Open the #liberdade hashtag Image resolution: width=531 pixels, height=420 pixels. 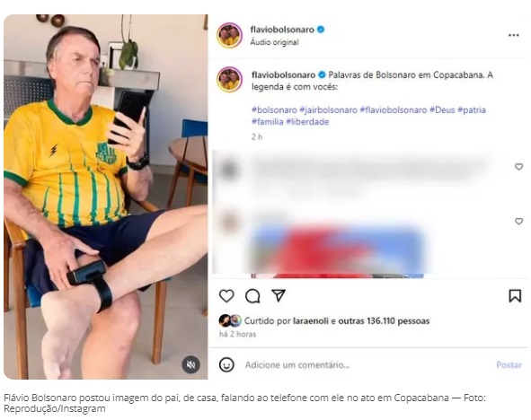(x=307, y=122)
